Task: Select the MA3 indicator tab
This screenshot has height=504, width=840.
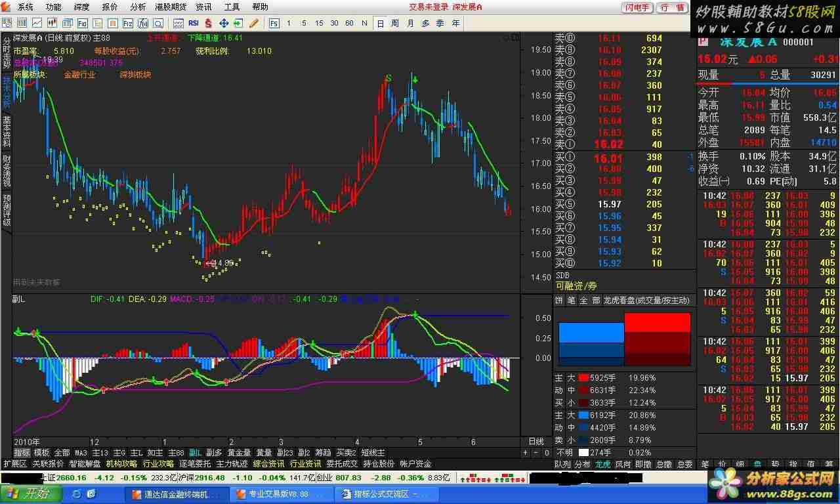Action: (81, 453)
